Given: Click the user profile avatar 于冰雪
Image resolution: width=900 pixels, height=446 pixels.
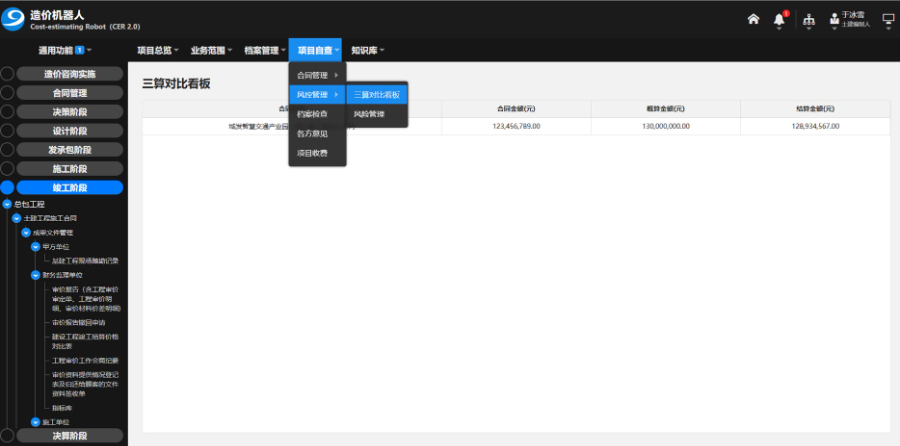Looking at the screenshot, I should click(x=833, y=19).
